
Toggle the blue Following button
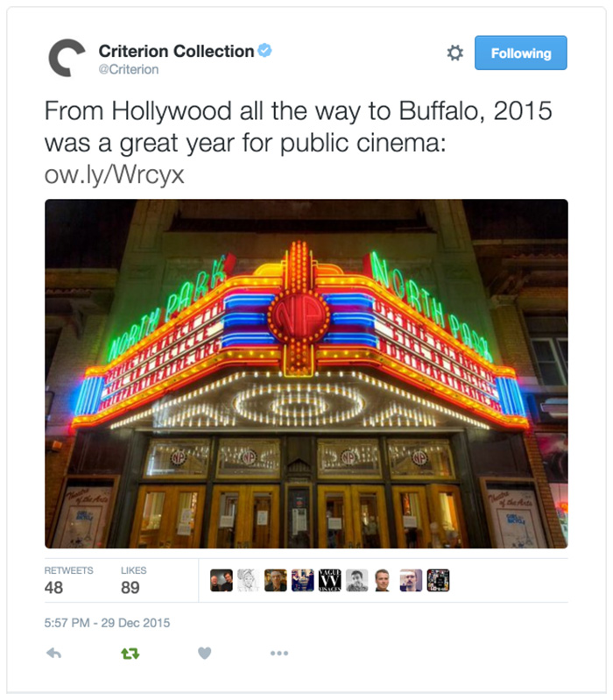521,53
